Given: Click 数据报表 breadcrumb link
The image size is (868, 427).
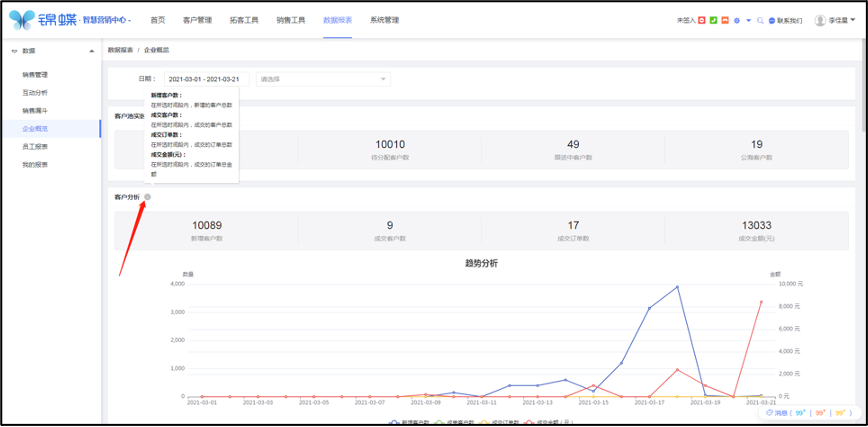Looking at the screenshot, I should pos(120,50).
